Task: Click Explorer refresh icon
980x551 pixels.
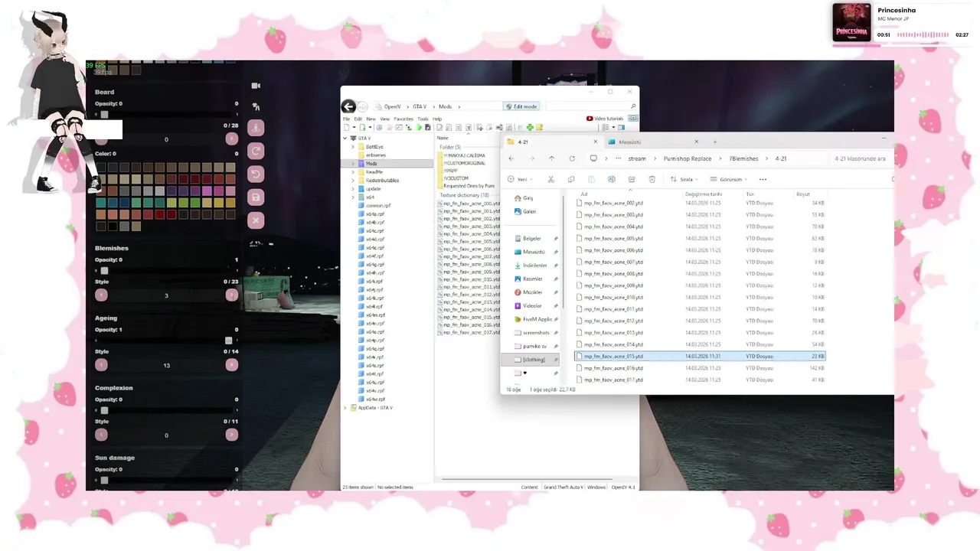Action: pyautogui.click(x=572, y=158)
